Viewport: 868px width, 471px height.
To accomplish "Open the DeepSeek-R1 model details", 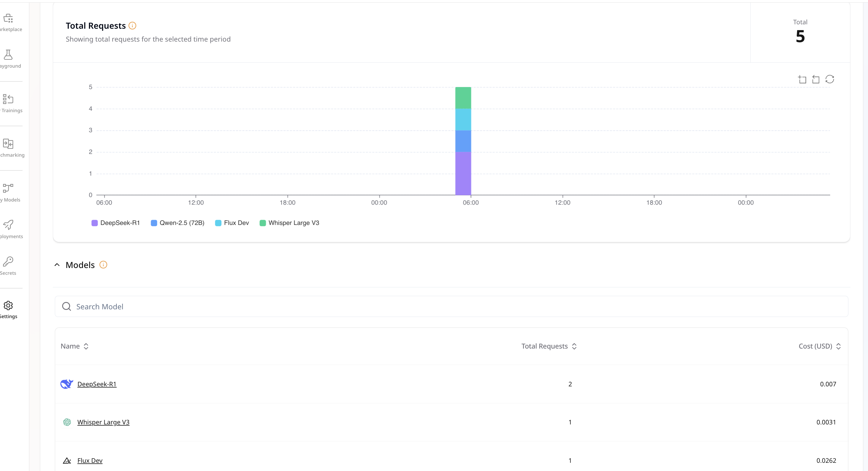I will (x=96, y=384).
